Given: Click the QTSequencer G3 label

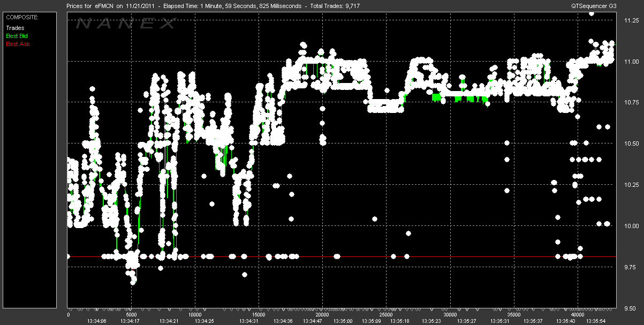Looking at the screenshot, I should click(x=594, y=6).
